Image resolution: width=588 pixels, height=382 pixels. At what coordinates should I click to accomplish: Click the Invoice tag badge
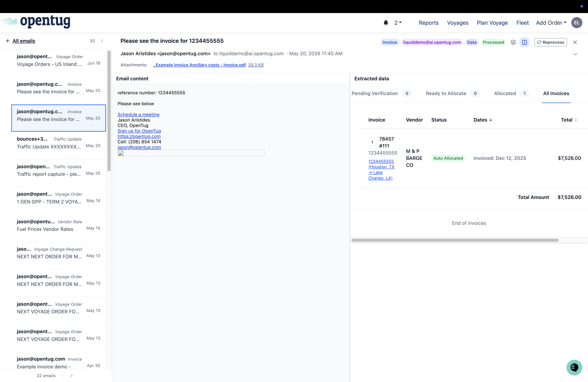click(x=389, y=42)
